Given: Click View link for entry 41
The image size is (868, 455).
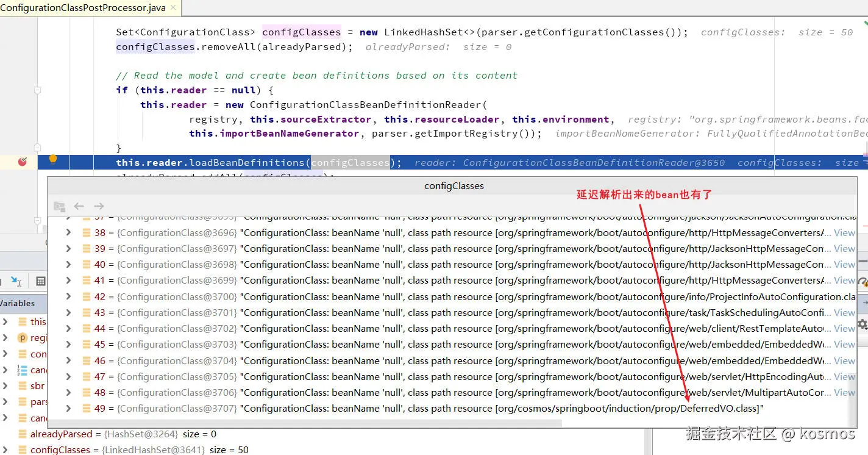Looking at the screenshot, I should point(844,280).
